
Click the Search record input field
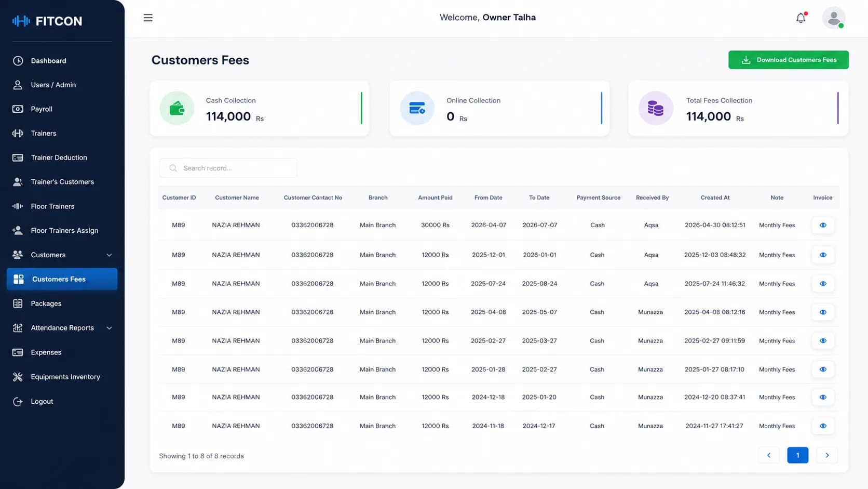pos(228,168)
